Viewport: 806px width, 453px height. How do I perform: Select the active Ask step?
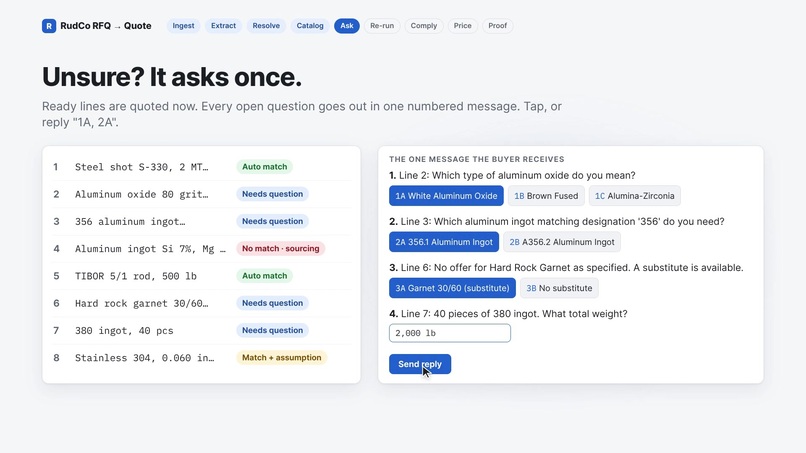pos(347,26)
